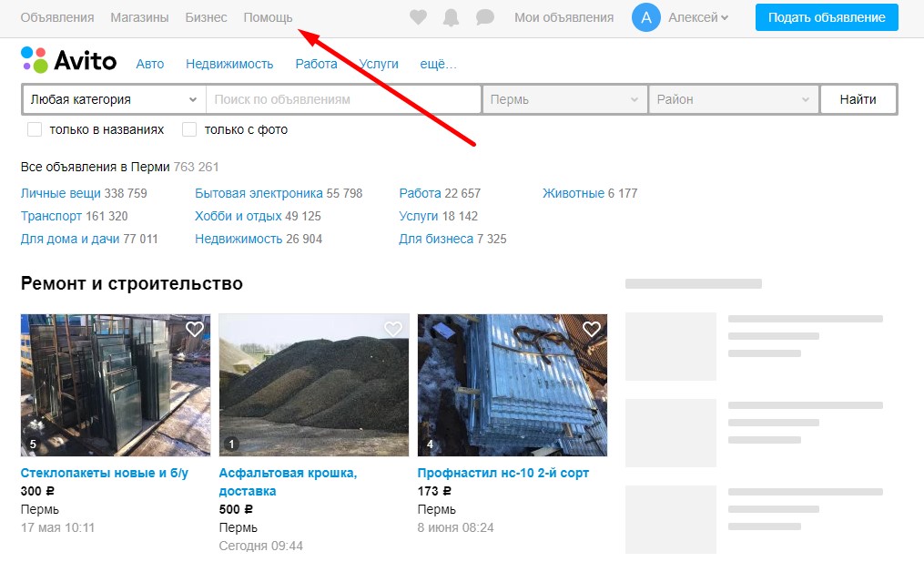Favorite the Асфальтовая крошка listing heart
This screenshot has height=562, width=924.
393,329
